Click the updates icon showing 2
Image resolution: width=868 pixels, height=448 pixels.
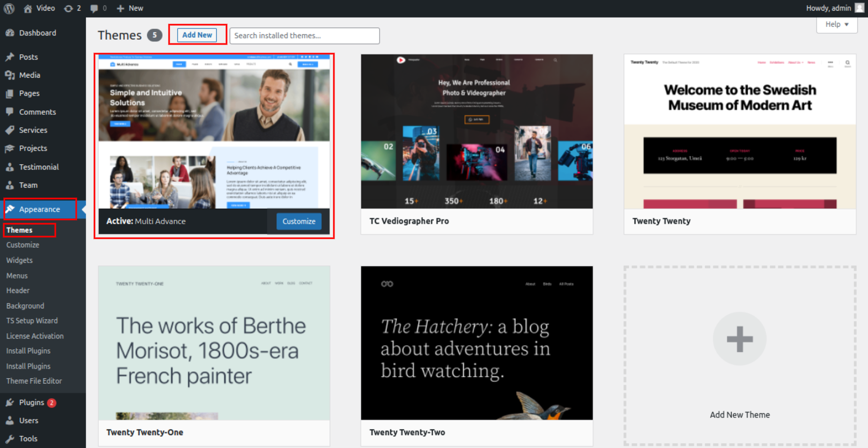tap(68, 8)
